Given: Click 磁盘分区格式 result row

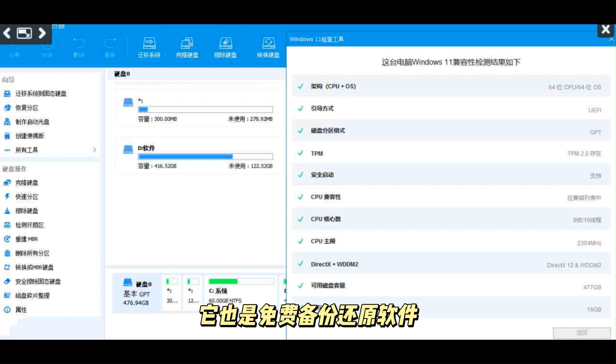Looking at the screenshot, I should click(451, 131).
